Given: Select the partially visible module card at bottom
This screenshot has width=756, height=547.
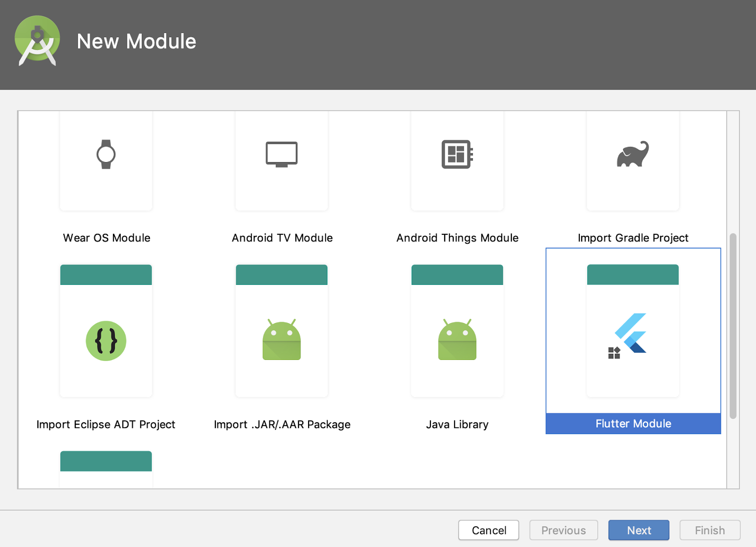Looking at the screenshot, I should [106, 470].
